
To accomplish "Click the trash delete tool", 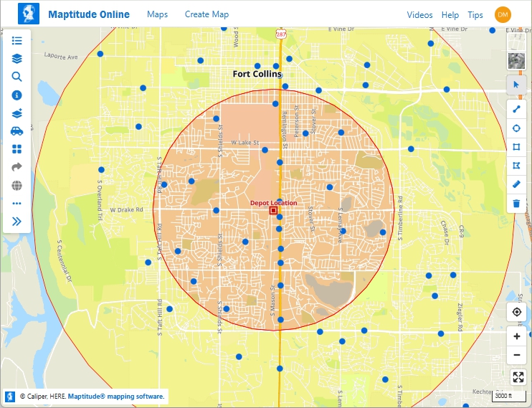I will click(516, 204).
